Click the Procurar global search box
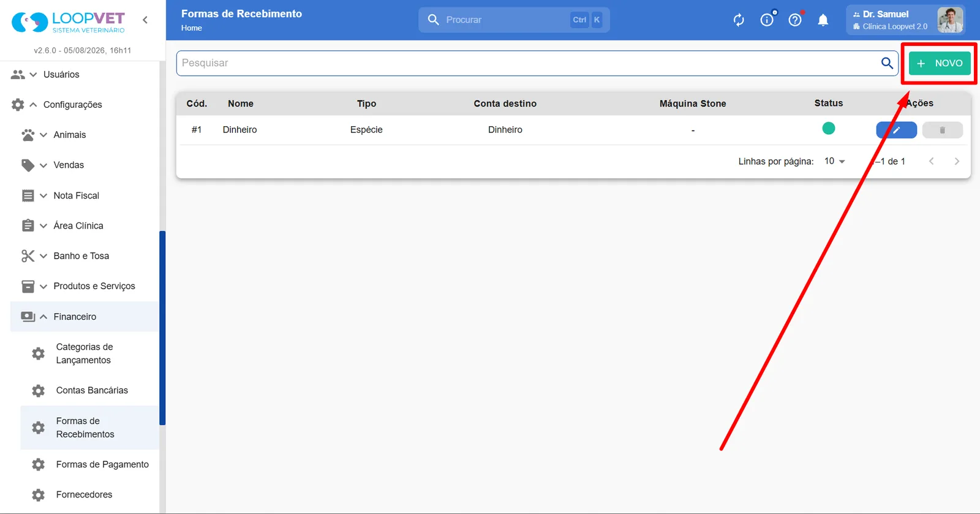This screenshot has width=980, height=514. click(514, 20)
